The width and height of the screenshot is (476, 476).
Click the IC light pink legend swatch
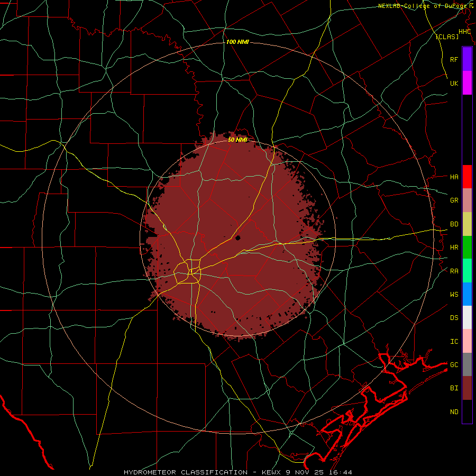click(x=467, y=341)
